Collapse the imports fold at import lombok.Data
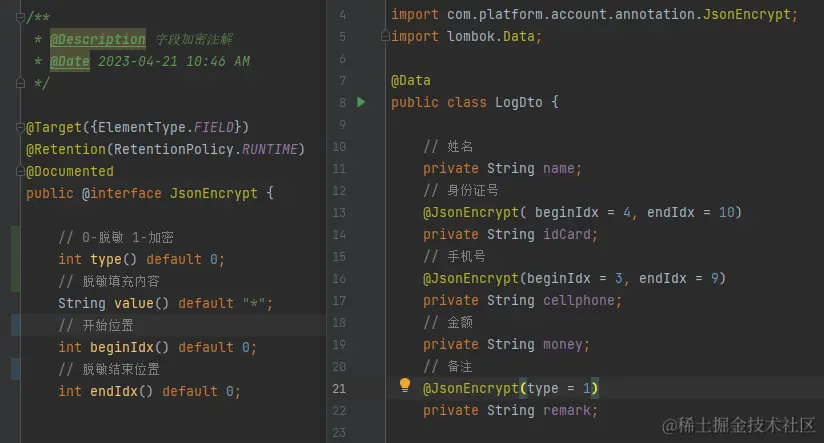 pos(385,36)
